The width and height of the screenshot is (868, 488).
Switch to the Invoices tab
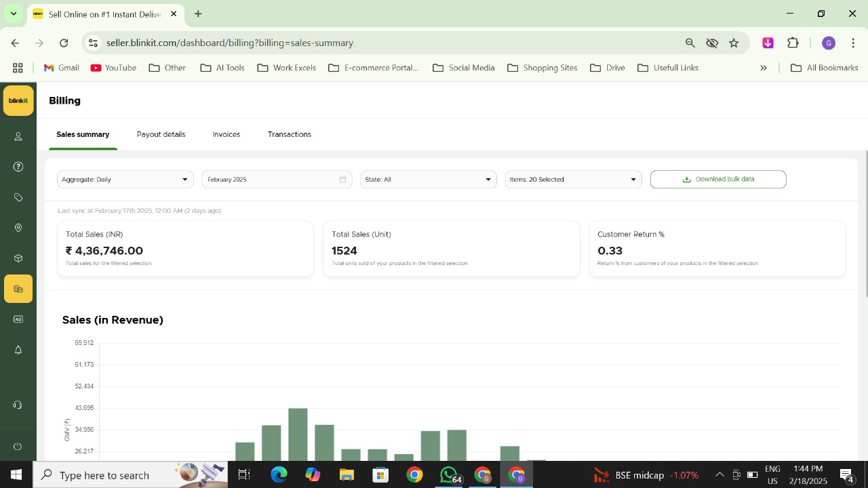(226, 135)
